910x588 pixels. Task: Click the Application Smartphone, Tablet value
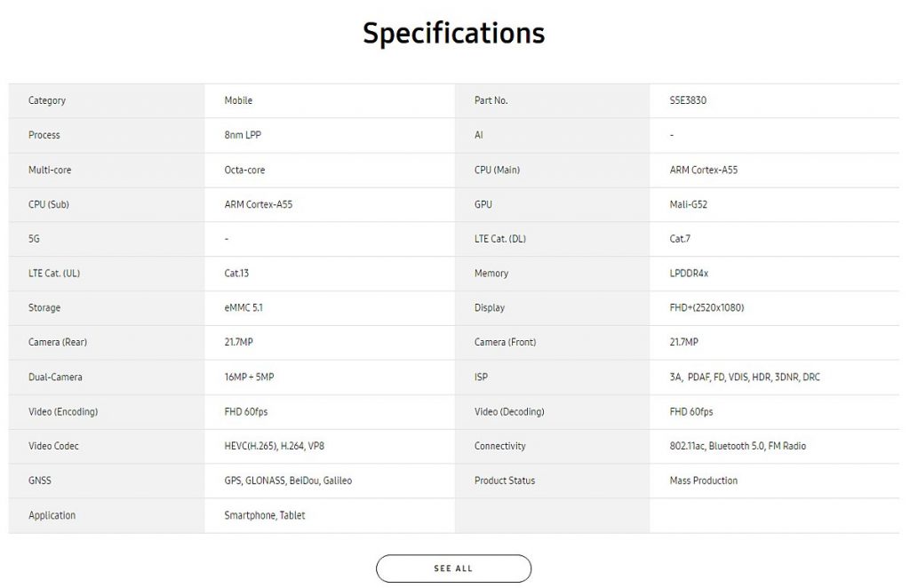click(x=264, y=515)
